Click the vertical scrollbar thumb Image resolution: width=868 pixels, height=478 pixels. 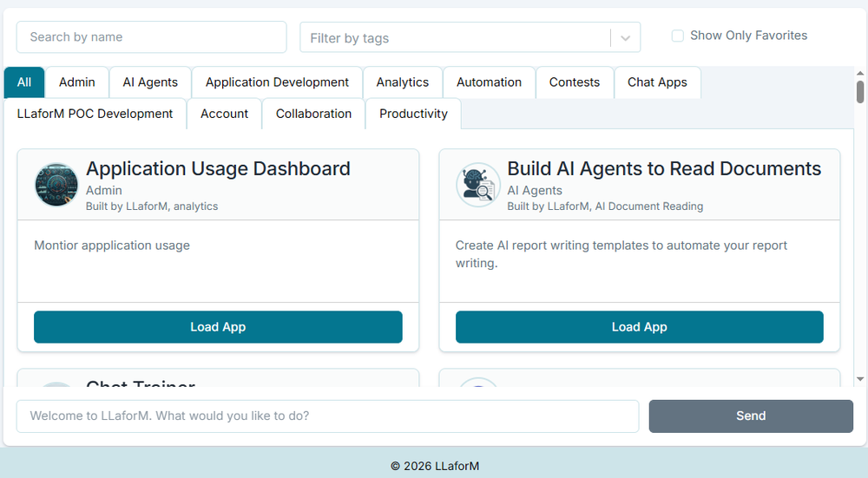(860, 92)
